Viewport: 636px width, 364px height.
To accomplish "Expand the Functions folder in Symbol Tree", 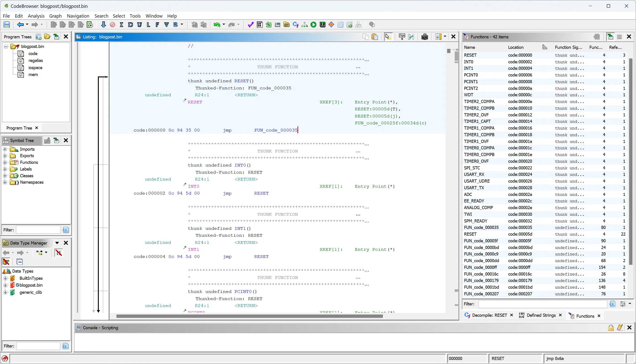I will [5, 162].
